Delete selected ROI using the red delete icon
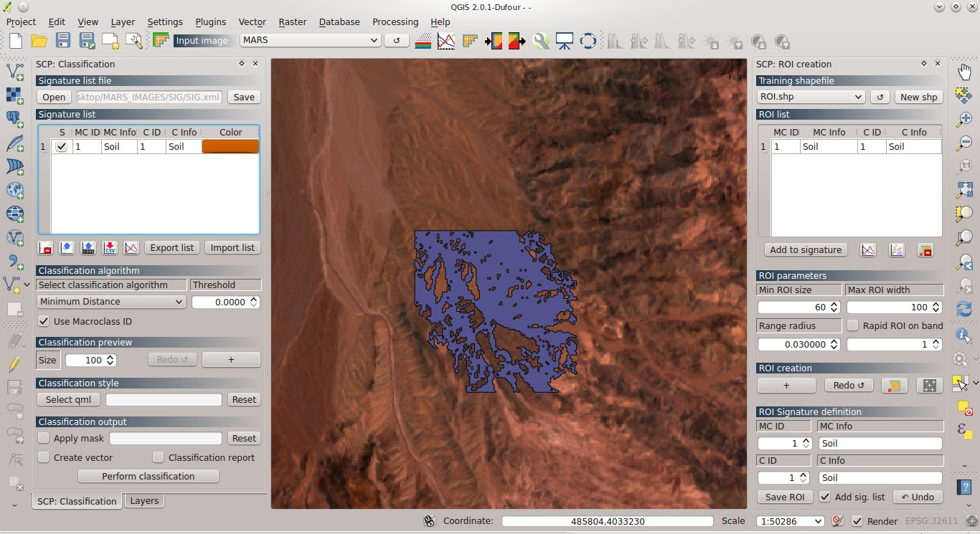This screenshot has height=534, width=980. (926, 249)
